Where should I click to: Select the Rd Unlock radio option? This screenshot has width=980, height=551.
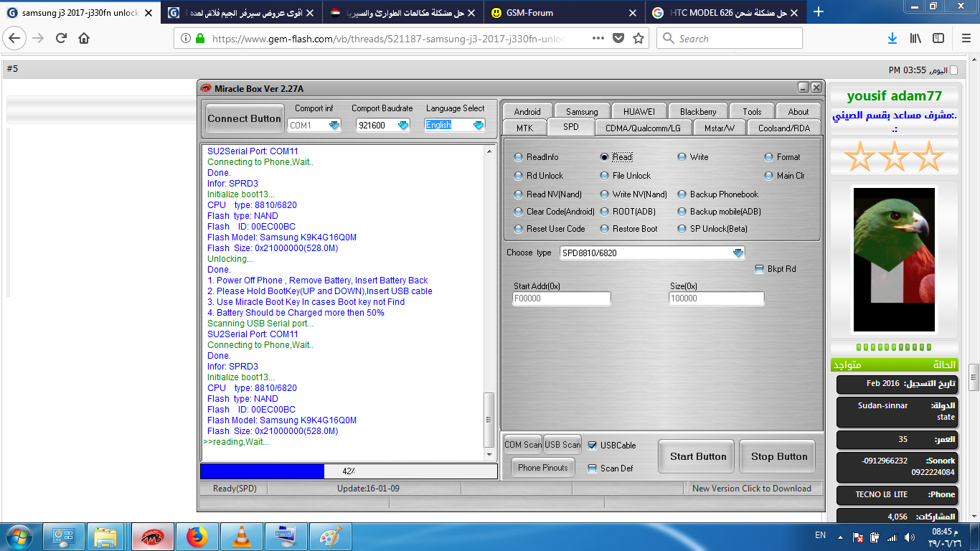[519, 176]
